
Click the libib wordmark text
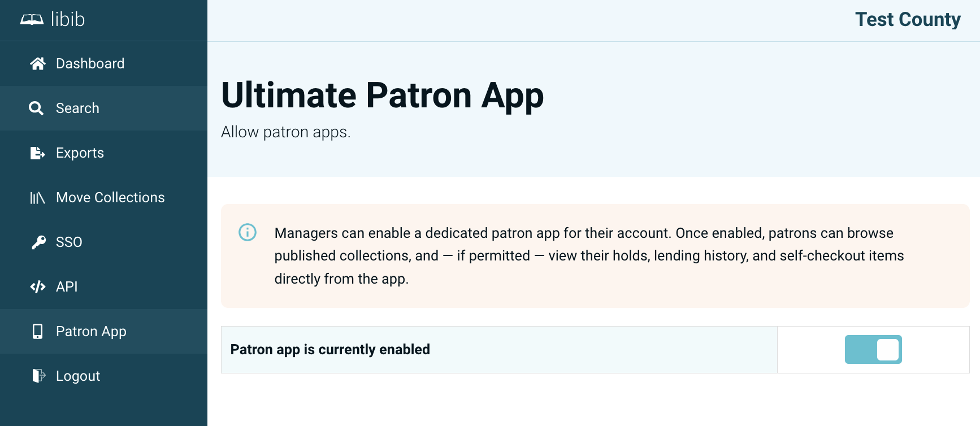coord(68,20)
